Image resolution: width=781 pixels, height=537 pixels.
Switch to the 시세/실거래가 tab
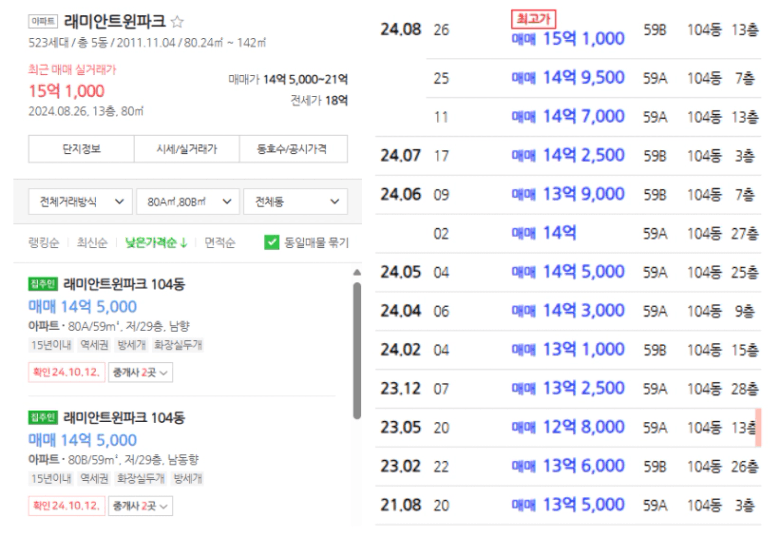pyautogui.click(x=187, y=149)
